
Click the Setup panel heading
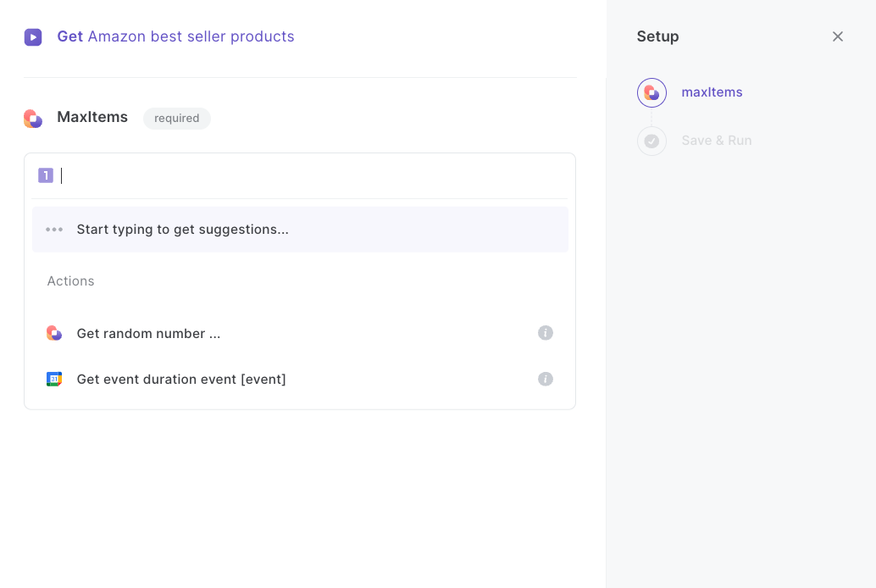657,36
